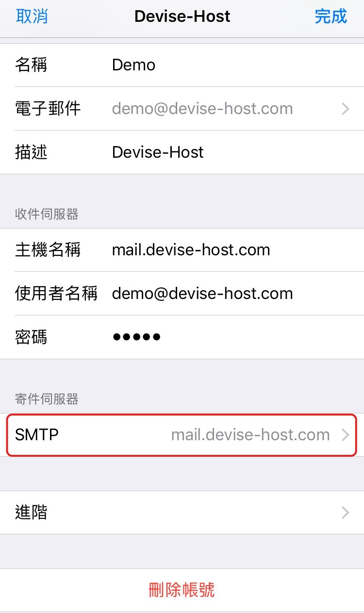Tap the Devise-Host navigation title

coord(182,17)
